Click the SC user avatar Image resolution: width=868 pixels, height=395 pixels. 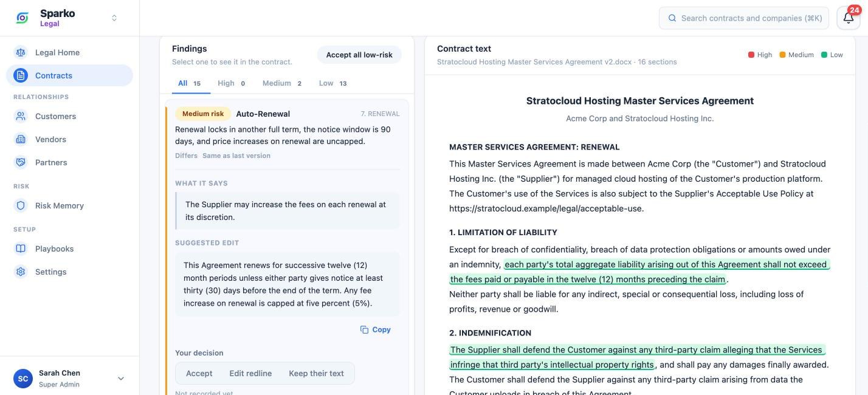tap(23, 379)
